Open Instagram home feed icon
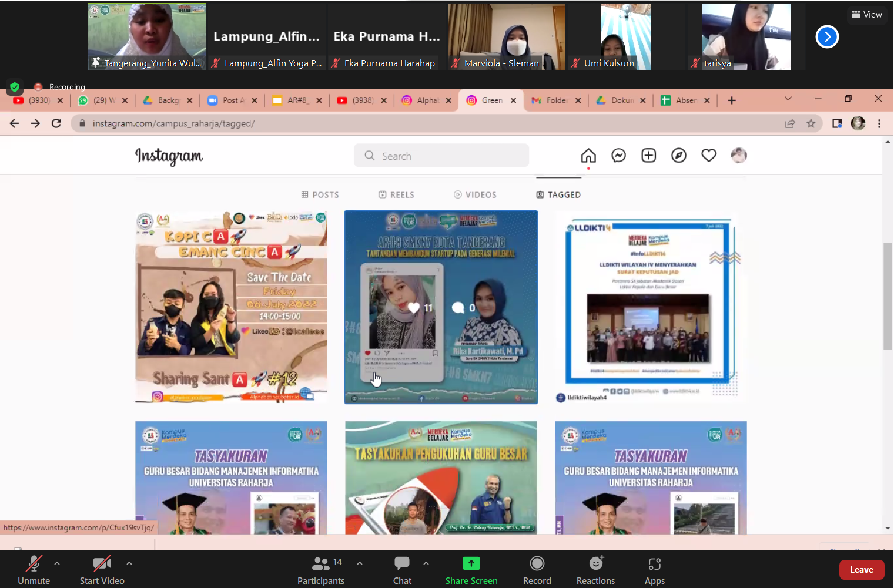Viewport: 894px width, 588px height. coord(588,156)
